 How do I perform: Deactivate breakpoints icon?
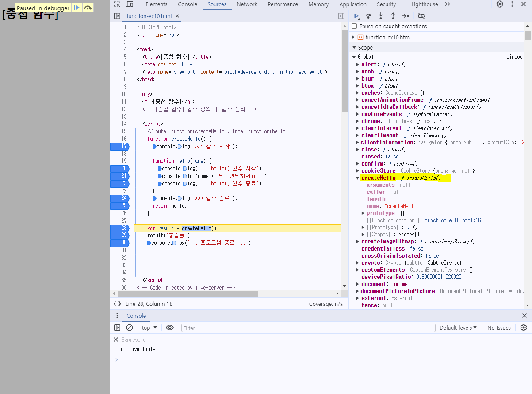point(421,16)
